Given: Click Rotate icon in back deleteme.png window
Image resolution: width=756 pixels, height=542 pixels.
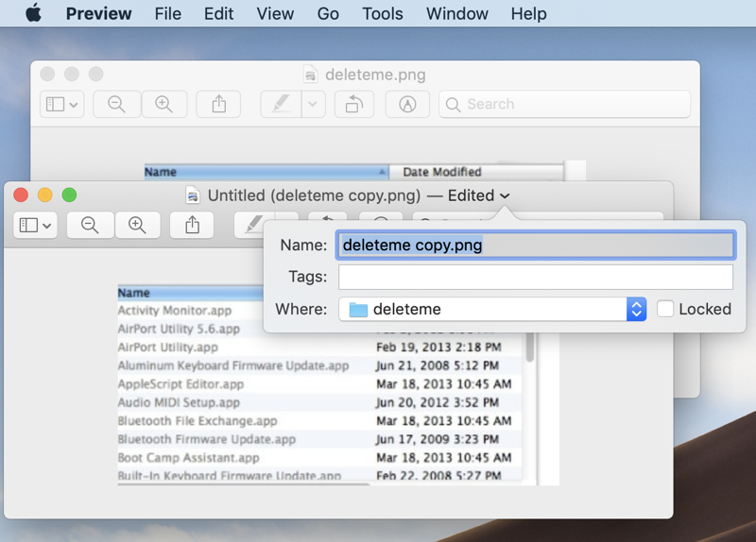Looking at the screenshot, I should coord(353,104).
